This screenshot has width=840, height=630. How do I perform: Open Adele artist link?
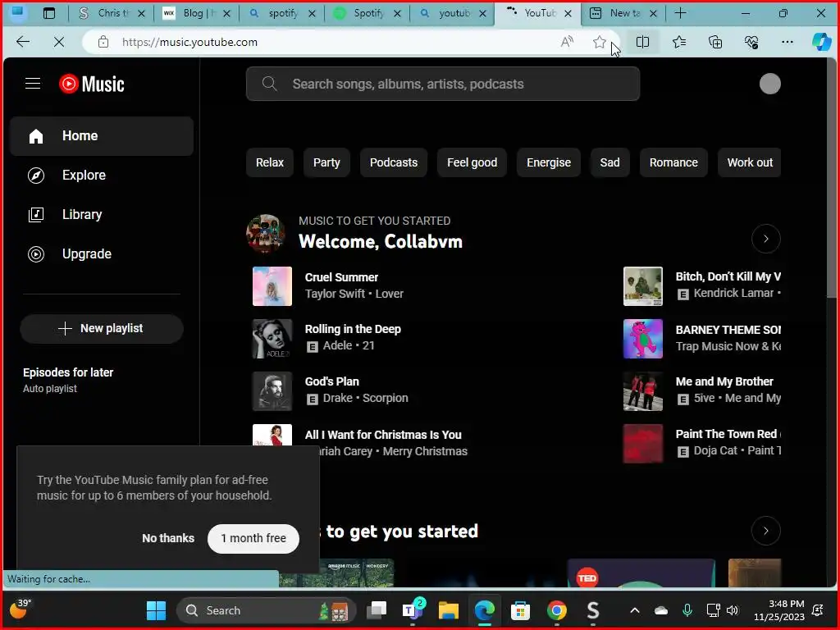(337, 345)
